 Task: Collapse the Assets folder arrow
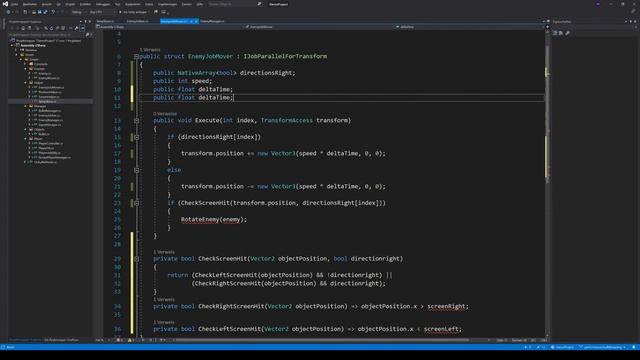(x=16, y=55)
